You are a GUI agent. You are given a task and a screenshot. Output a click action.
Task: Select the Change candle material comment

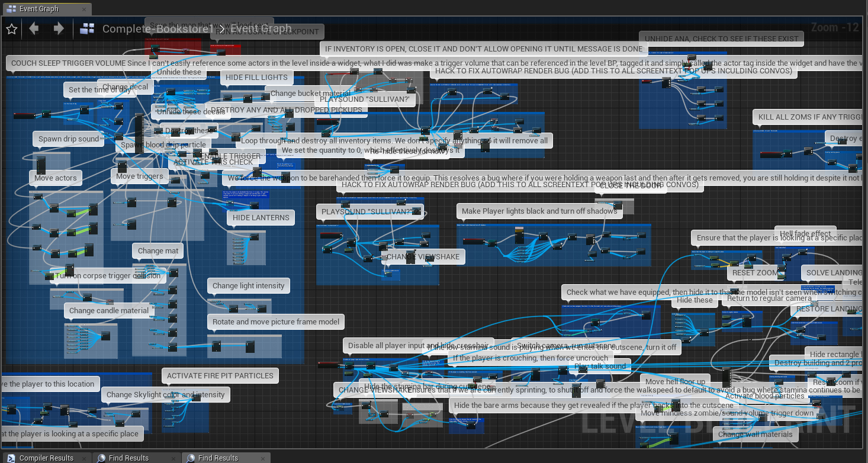[109, 311]
